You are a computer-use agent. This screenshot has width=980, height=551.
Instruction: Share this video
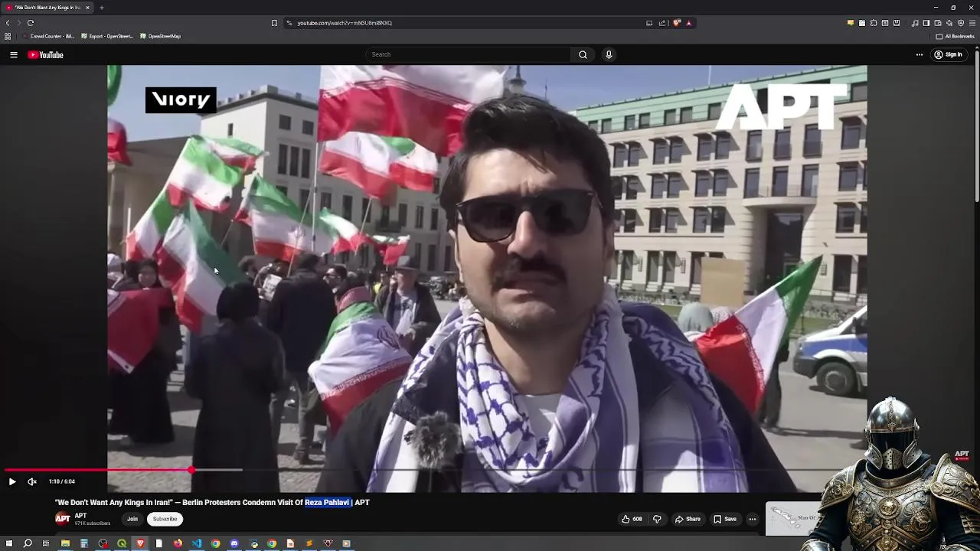(688, 519)
